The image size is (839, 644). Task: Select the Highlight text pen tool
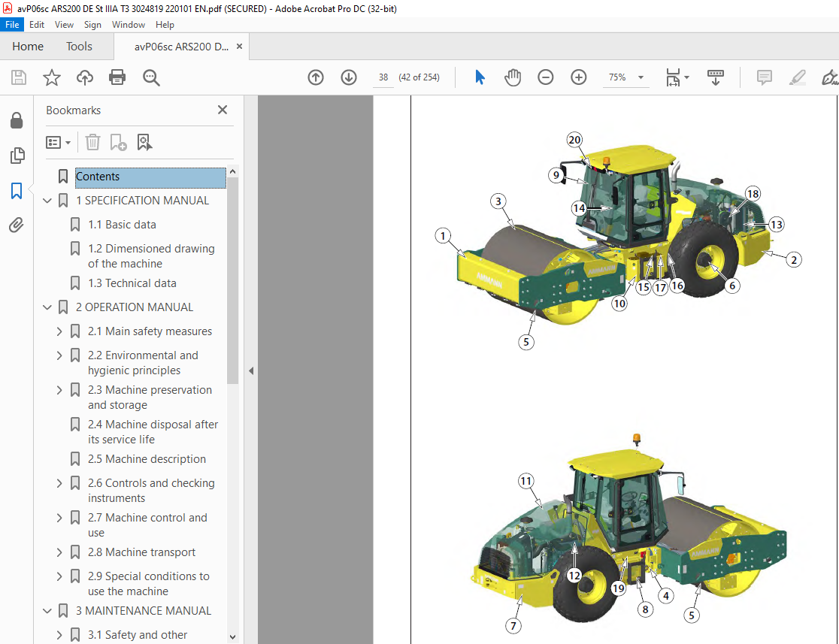[x=797, y=77]
